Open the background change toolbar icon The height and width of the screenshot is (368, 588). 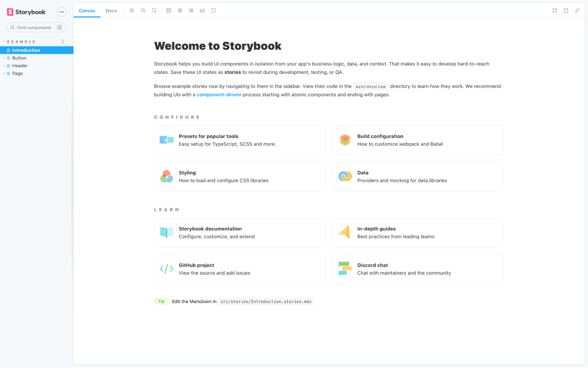pos(169,11)
